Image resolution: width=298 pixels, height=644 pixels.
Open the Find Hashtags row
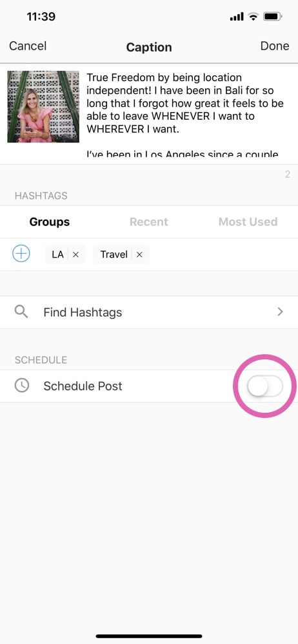click(x=149, y=312)
